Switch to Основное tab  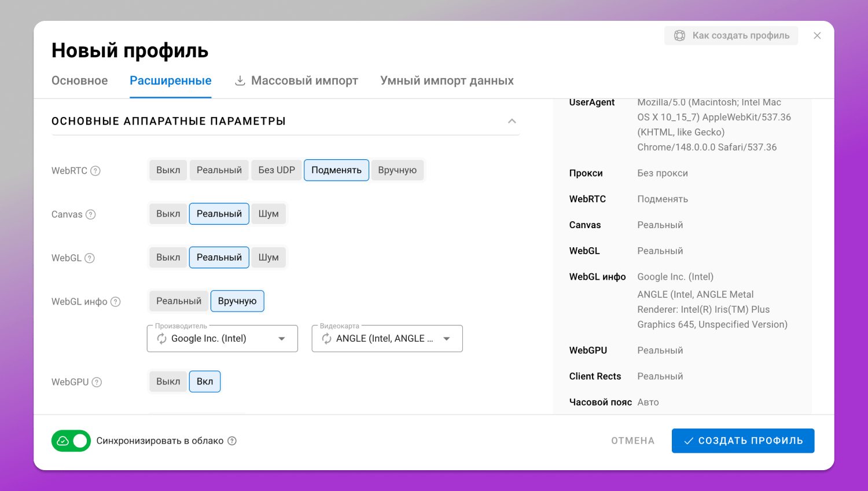pyautogui.click(x=80, y=80)
